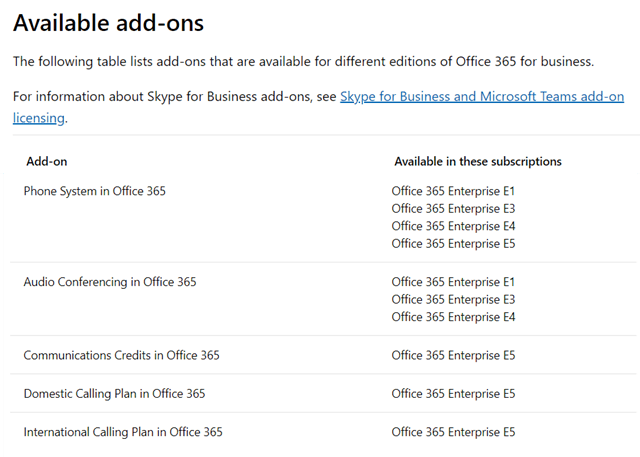Click 'Phone System in Office 365' cell
This screenshot has width=640, height=457.
coord(95,191)
